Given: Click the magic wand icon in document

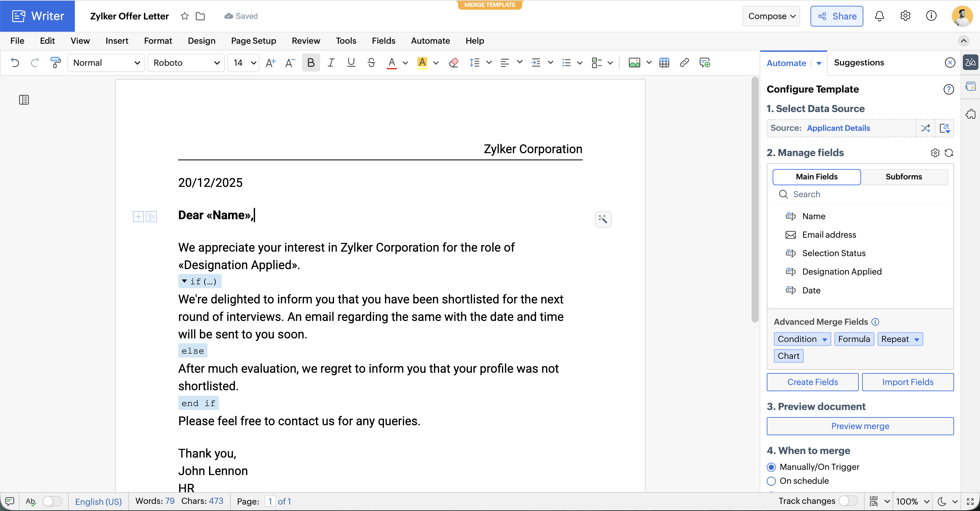Looking at the screenshot, I should point(603,219).
